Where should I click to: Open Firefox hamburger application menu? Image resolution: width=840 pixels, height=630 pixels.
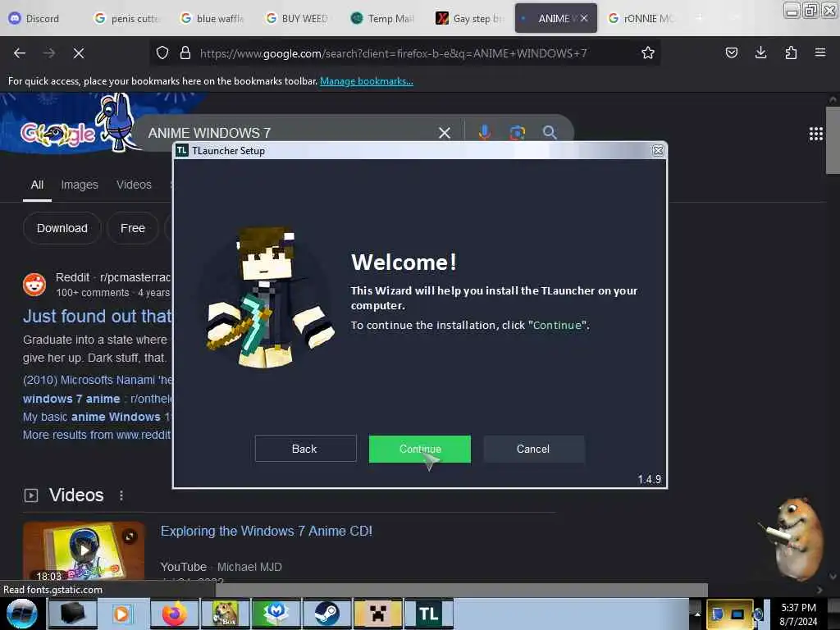click(x=820, y=52)
